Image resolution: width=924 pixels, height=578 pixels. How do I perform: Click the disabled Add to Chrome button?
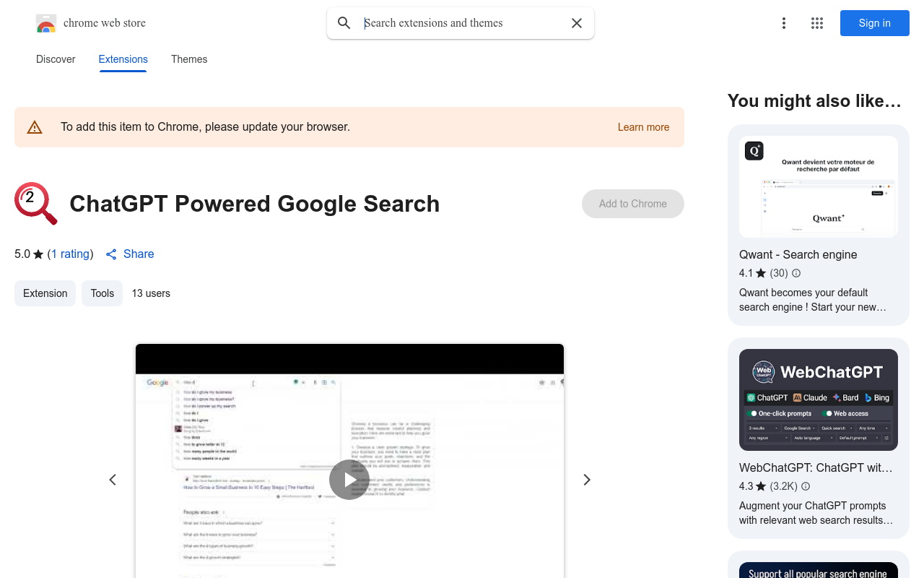click(x=633, y=204)
